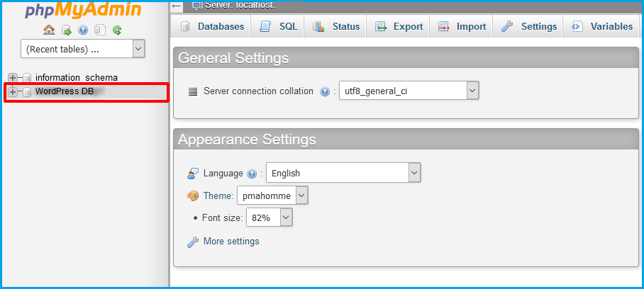
Task: Open the Server connection collation dropdown
Action: point(409,91)
